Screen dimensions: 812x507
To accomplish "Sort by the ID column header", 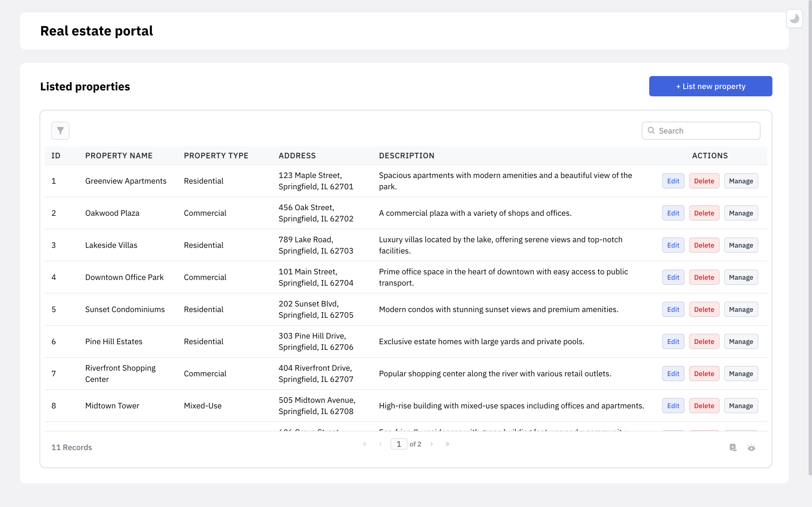I will (56, 155).
